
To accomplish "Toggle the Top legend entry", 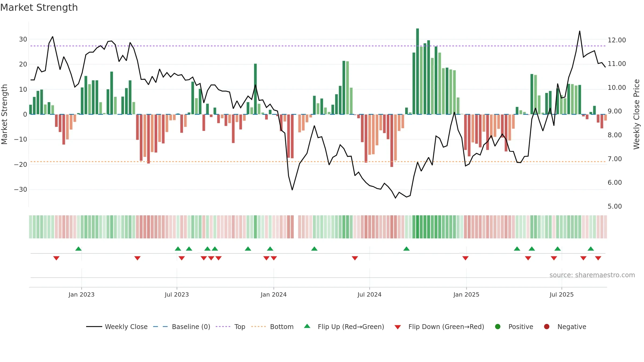I will (x=230, y=327).
